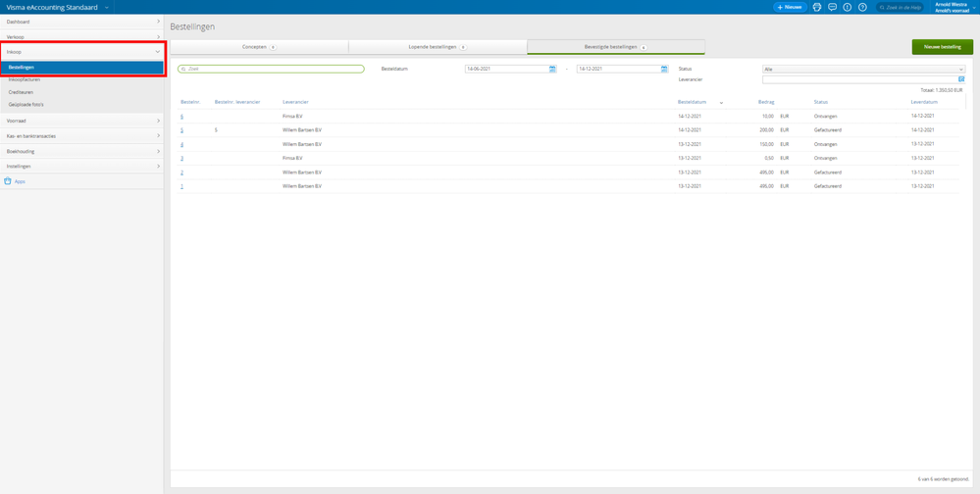
Task: Click the Nieuwe bestelling button
Action: coord(942,47)
